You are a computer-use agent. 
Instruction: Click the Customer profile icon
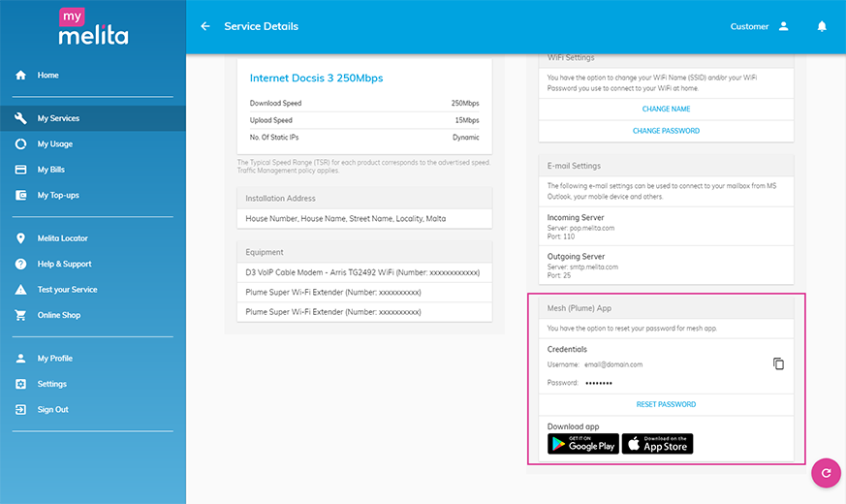[x=783, y=26]
